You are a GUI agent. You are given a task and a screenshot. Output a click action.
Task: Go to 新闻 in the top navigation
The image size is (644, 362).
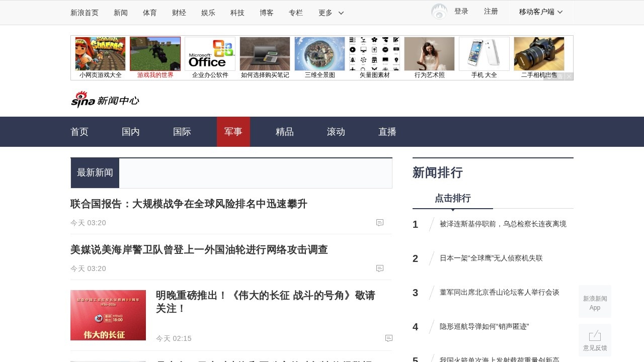[x=121, y=13]
